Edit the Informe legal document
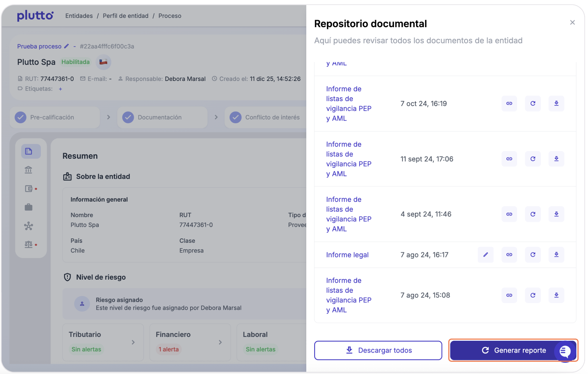588x374 pixels. [x=485, y=254]
